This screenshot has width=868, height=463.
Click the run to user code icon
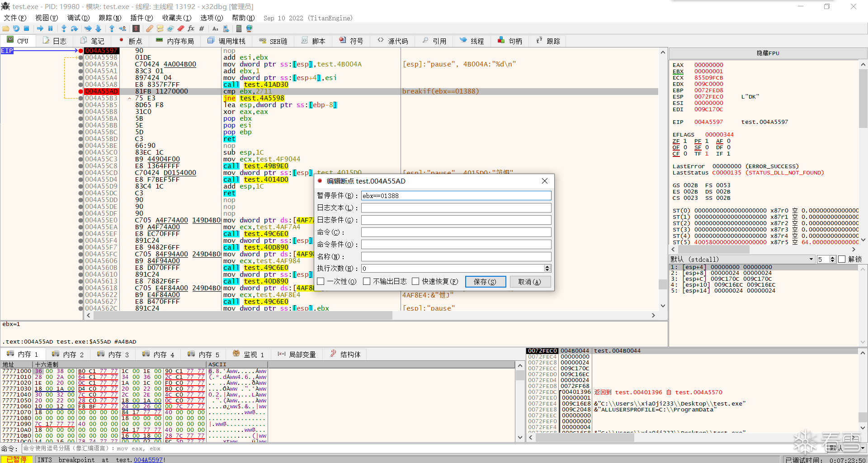pyautogui.click(x=123, y=28)
